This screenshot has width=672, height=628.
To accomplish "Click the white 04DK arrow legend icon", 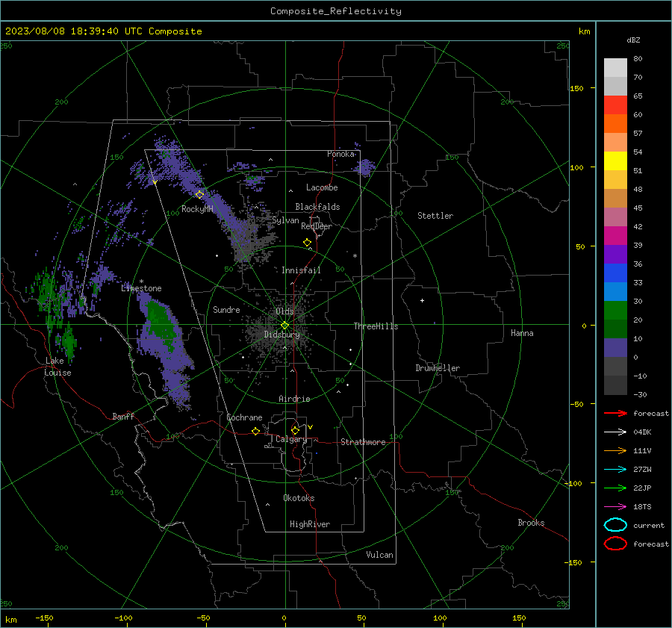I will [615, 432].
